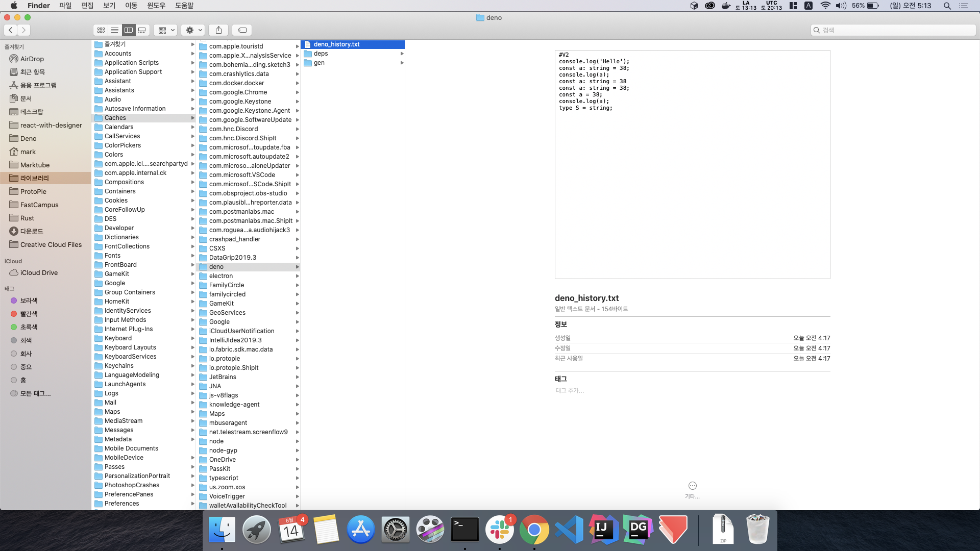
Task: Expand the deps folder arrow
Action: pos(402,54)
